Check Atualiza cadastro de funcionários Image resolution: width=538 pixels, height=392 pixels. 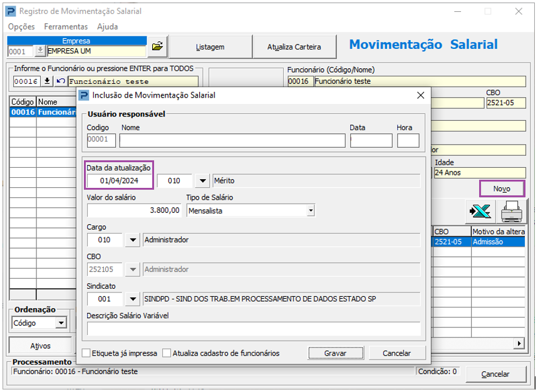pyautogui.click(x=167, y=353)
